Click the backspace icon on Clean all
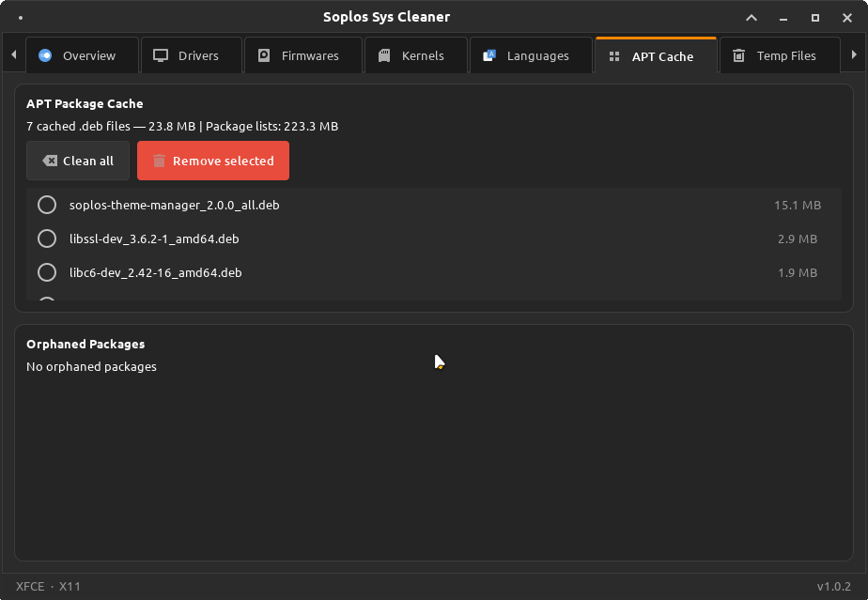The height and width of the screenshot is (600, 868). click(50, 161)
